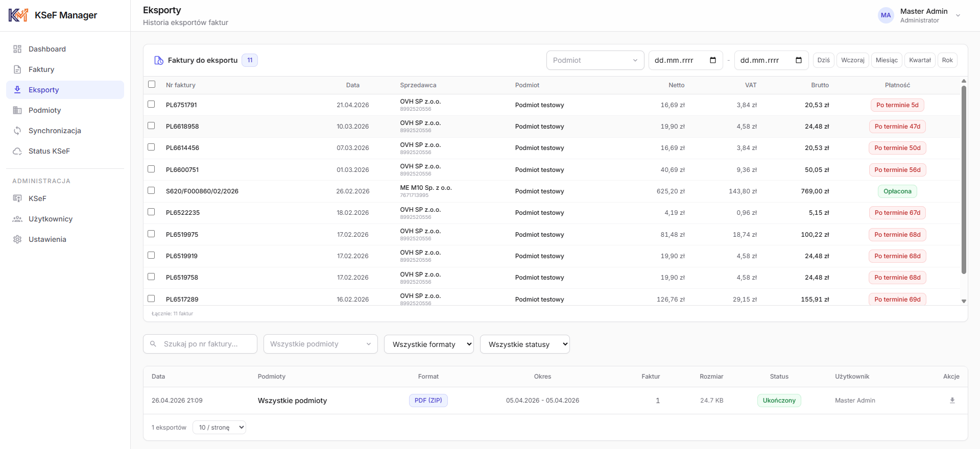The height and width of the screenshot is (449, 980).
Task: Click the Faktury do eksportu file icon
Action: click(159, 60)
